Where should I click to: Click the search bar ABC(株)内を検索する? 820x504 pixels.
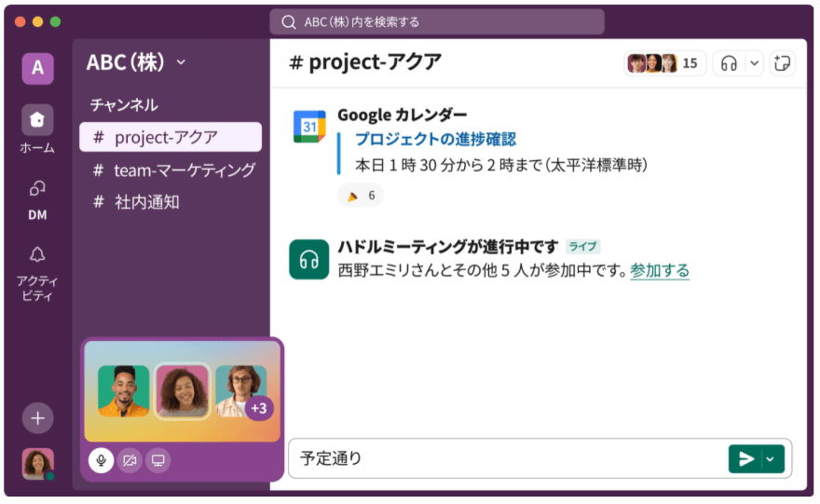point(437,22)
